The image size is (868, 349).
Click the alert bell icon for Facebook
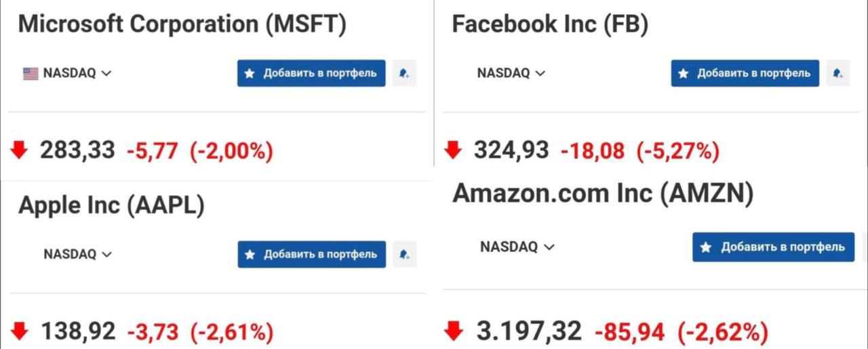coord(838,73)
